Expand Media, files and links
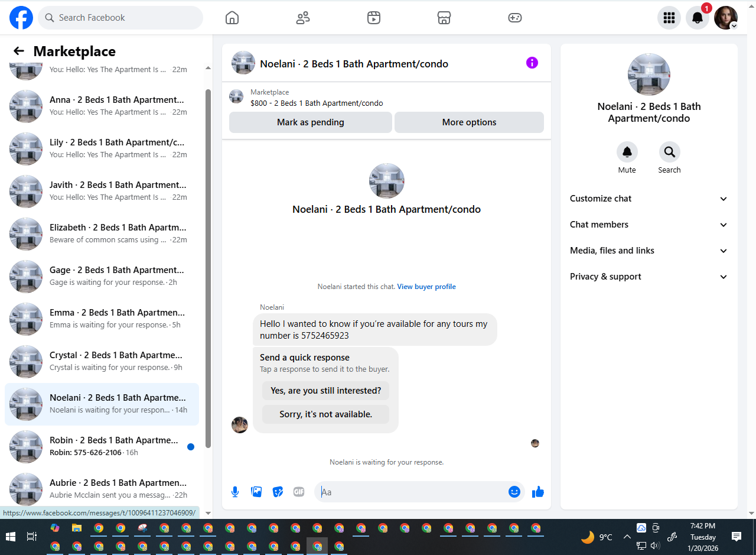 coord(649,251)
